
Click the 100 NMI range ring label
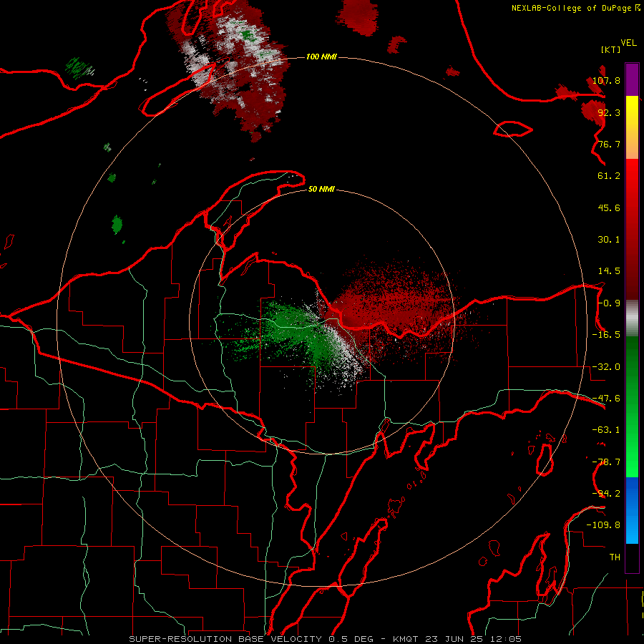(321, 57)
